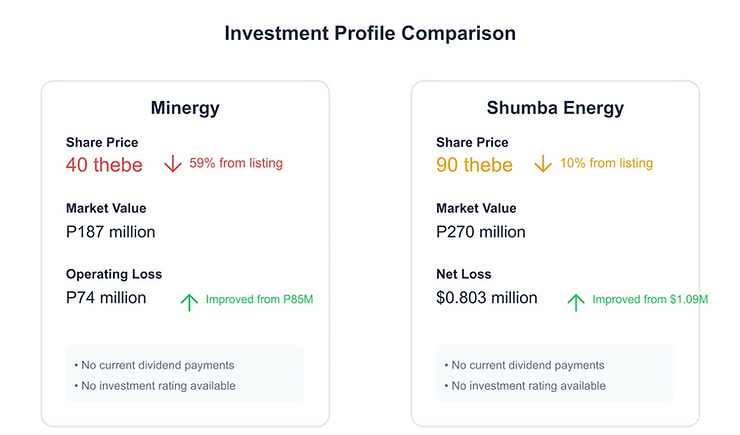740x435 pixels.
Task: Click the $0.803 million net loss figure
Action: coord(487,298)
